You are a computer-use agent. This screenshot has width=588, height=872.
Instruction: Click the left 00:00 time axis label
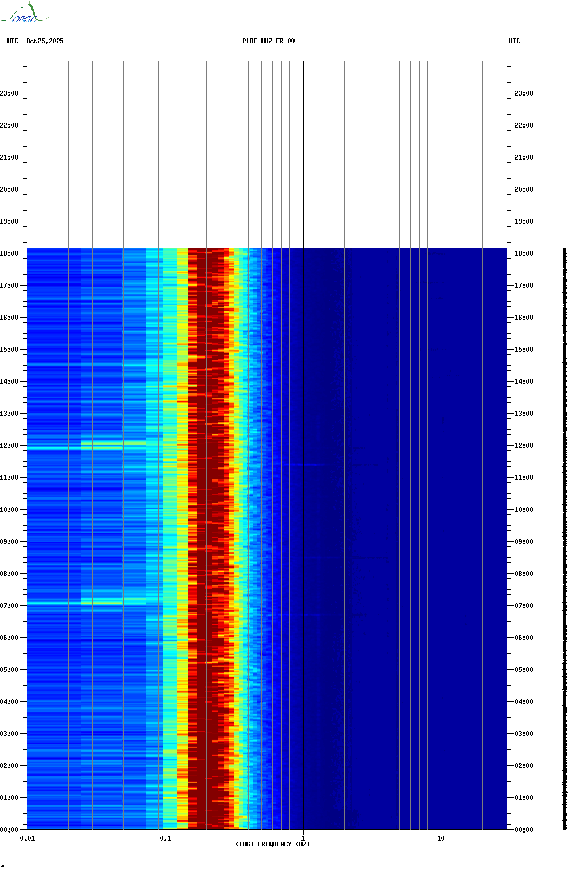click(9, 830)
